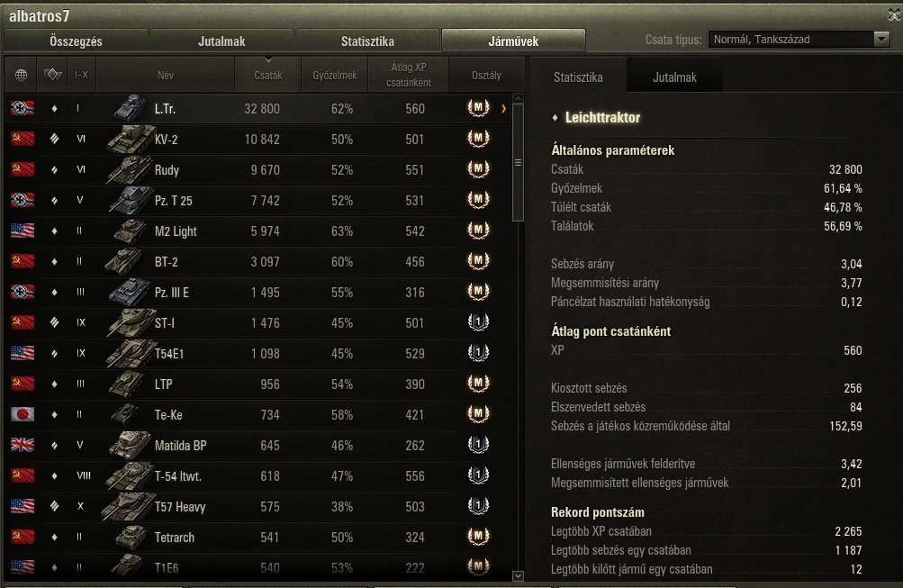Viewport: 903px width, 588px height.
Task: Click the Matilda BP British flag
Action: pyautogui.click(x=23, y=445)
